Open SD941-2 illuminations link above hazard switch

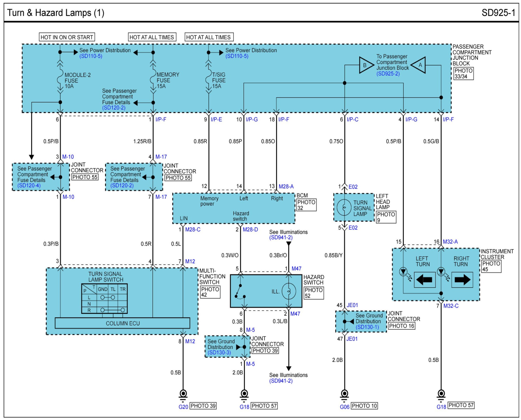point(281,238)
